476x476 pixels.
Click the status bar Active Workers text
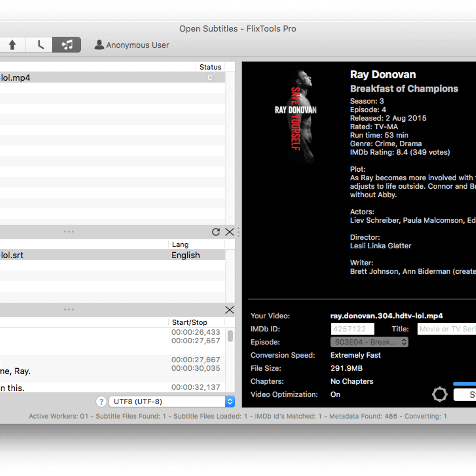tap(59, 416)
